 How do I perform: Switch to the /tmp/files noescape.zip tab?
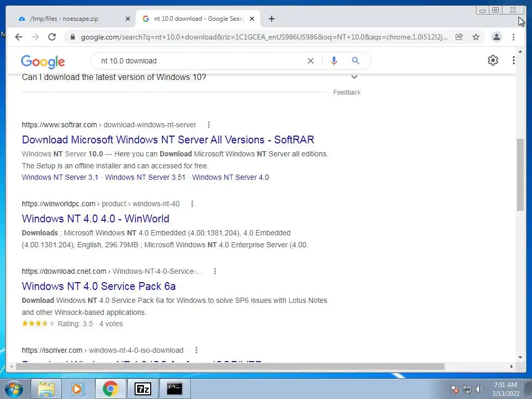coord(71,19)
